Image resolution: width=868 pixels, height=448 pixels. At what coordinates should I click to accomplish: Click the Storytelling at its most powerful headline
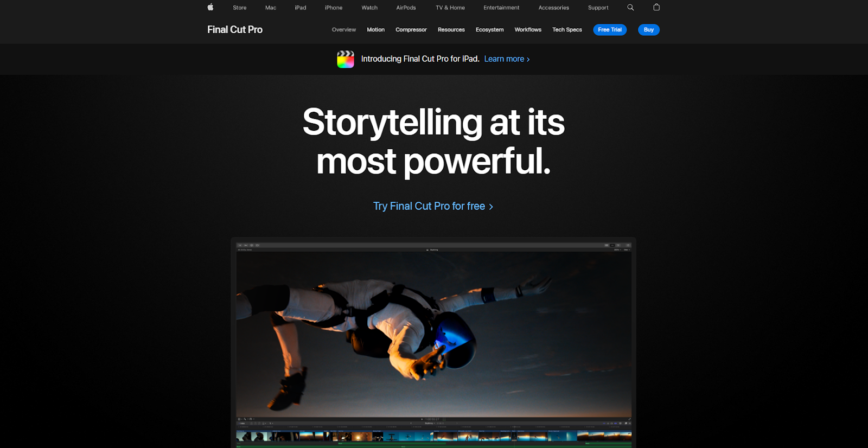433,142
